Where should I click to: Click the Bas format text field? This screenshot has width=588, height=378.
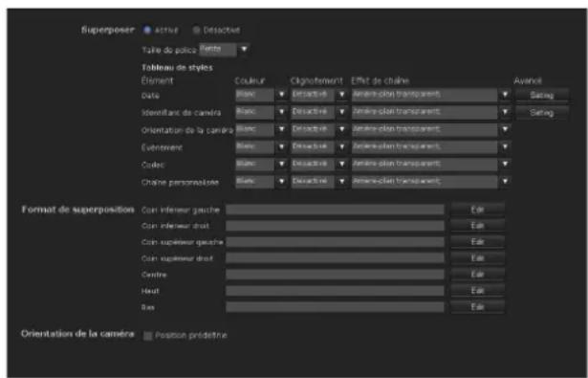click(x=335, y=307)
